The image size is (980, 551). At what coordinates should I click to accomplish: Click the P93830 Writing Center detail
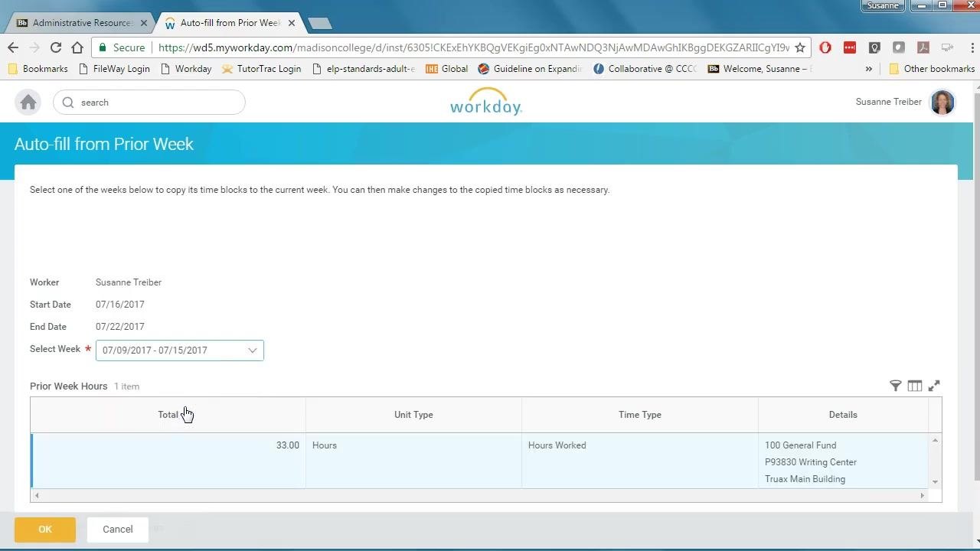pyautogui.click(x=811, y=462)
